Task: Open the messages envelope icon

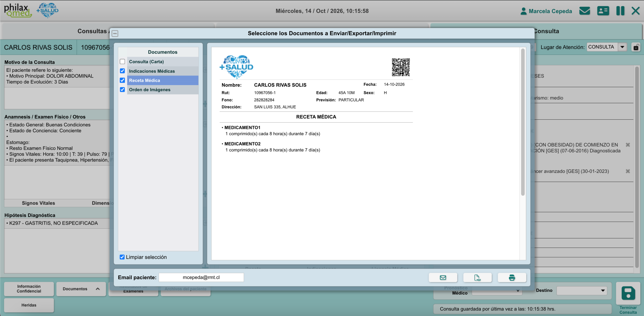Action: pyautogui.click(x=584, y=11)
